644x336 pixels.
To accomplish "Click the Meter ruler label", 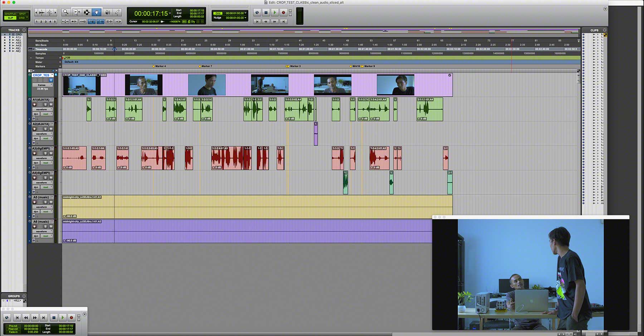I will pos(39,62).
